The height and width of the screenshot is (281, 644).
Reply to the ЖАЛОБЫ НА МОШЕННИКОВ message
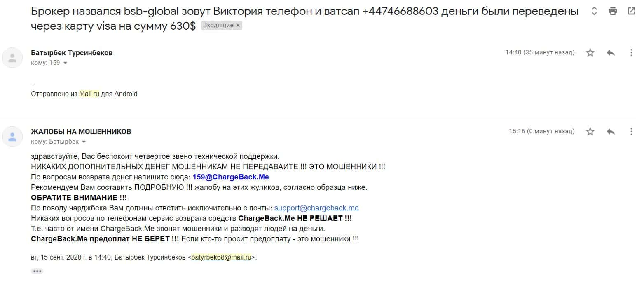click(x=611, y=131)
